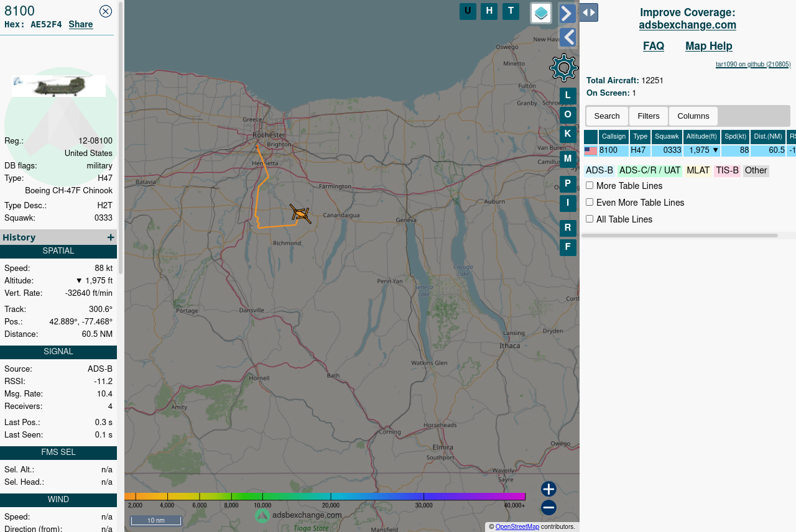Toggle the K map option button
Image resolution: width=796 pixels, height=532 pixels.
[x=568, y=134]
